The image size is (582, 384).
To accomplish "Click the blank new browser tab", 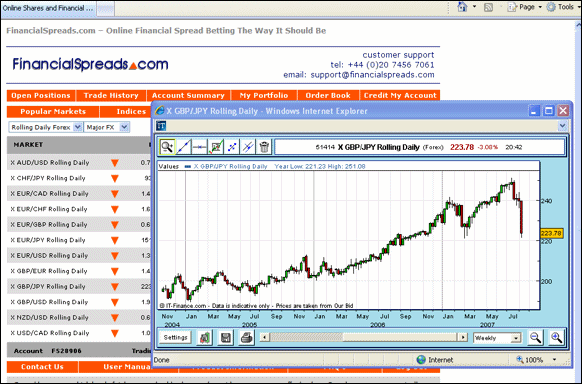I will pyautogui.click(x=105, y=9).
